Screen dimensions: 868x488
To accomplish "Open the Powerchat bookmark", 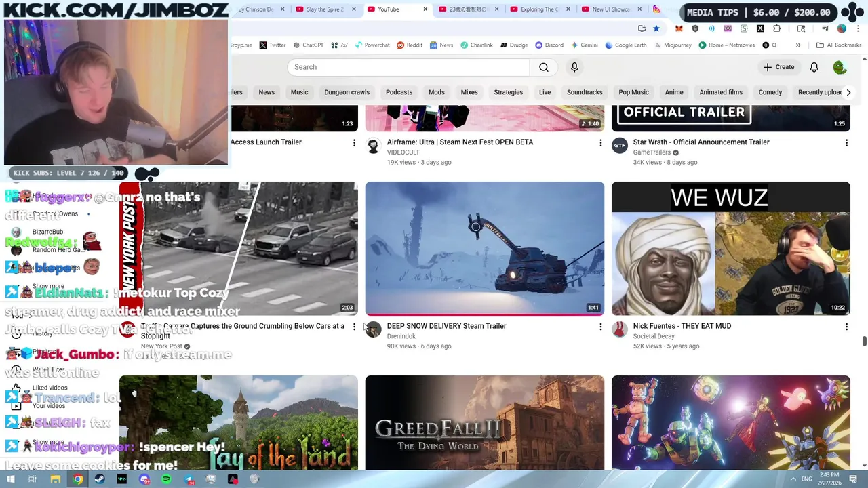I will (x=372, y=45).
